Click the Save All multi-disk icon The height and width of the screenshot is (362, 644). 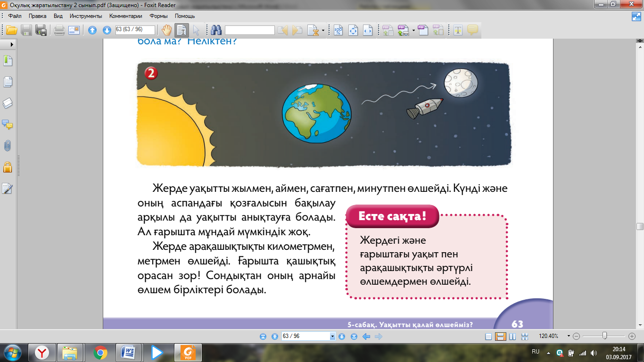(x=41, y=30)
